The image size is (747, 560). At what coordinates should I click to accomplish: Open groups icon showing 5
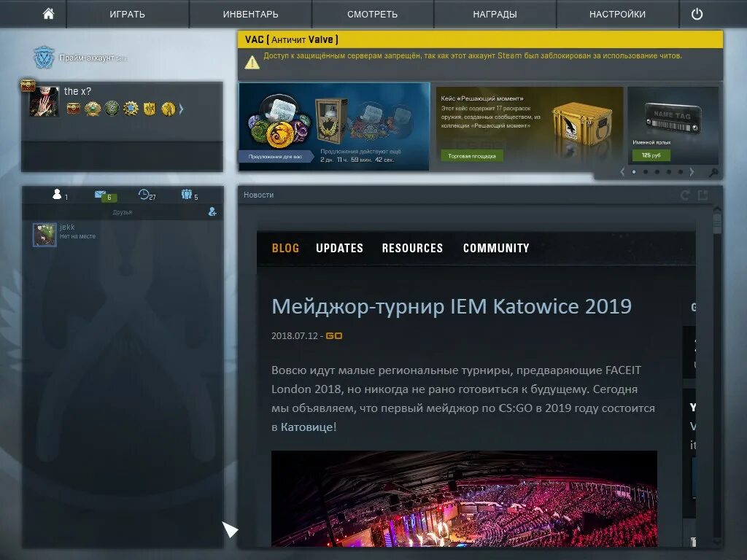(x=189, y=195)
